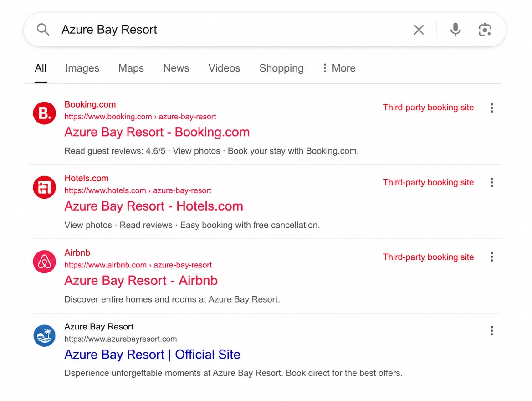Open the three-dot menu for the official site result
This screenshot has width=532, height=401.
click(x=491, y=331)
